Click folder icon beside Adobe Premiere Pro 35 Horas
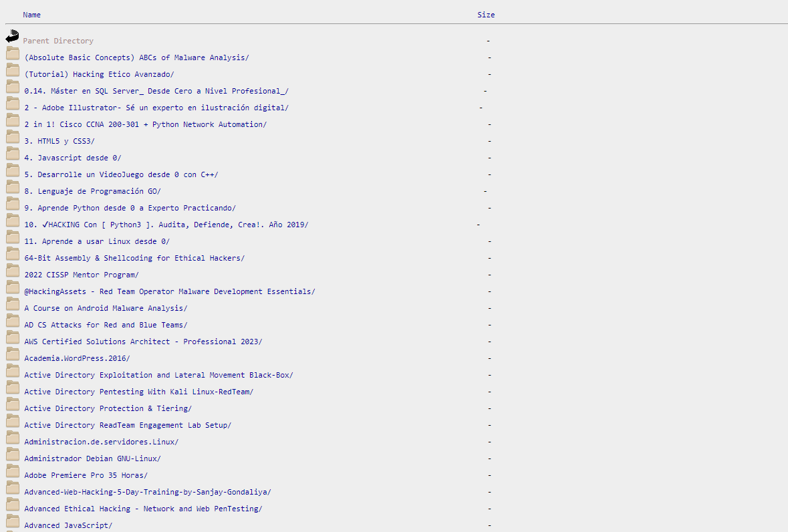The width and height of the screenshot is (788, 532). pos(13,471)
